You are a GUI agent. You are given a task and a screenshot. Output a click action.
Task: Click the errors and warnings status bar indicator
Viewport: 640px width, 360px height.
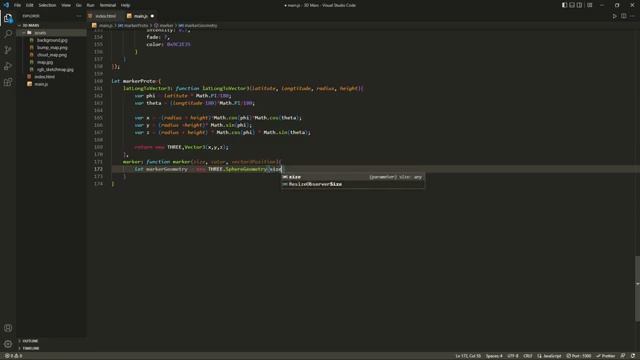13,356
